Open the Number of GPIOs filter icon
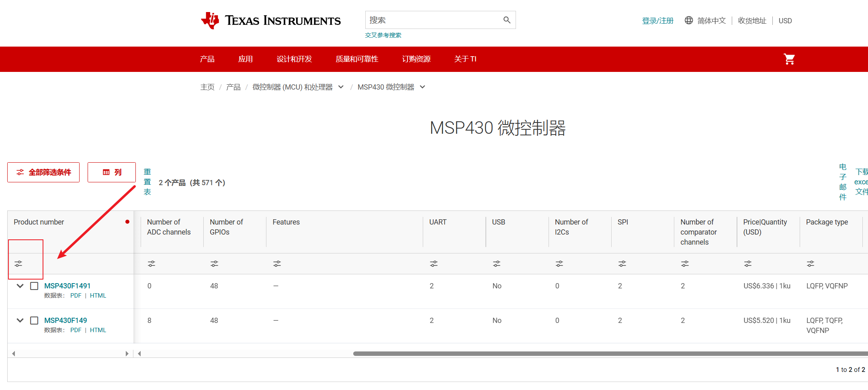The image size is (868, 390). click(214, 264)
